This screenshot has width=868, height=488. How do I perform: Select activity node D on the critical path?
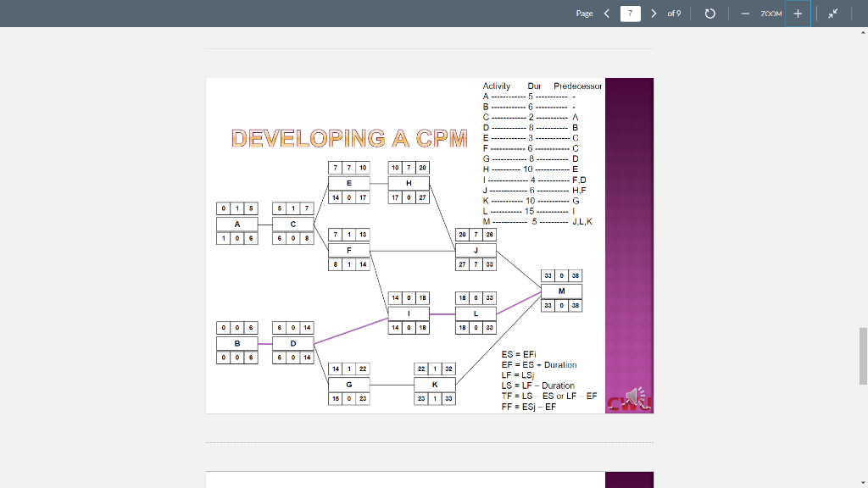[292, 344]
